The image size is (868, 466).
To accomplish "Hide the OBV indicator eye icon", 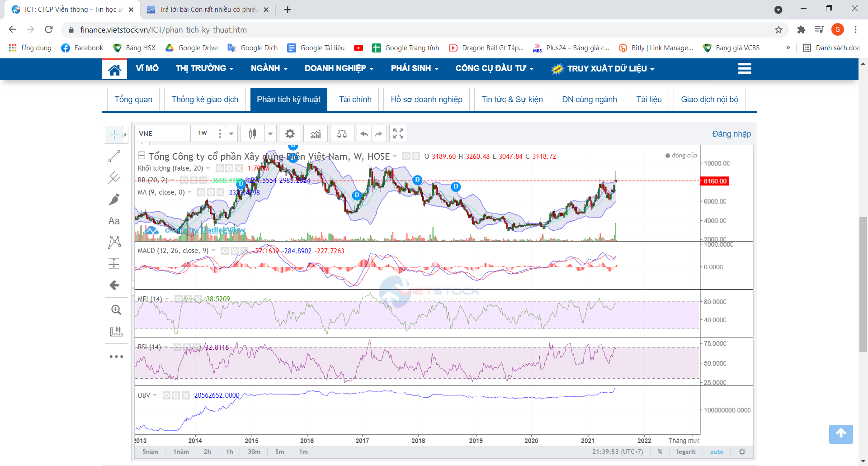I will (x=166, y=395).
